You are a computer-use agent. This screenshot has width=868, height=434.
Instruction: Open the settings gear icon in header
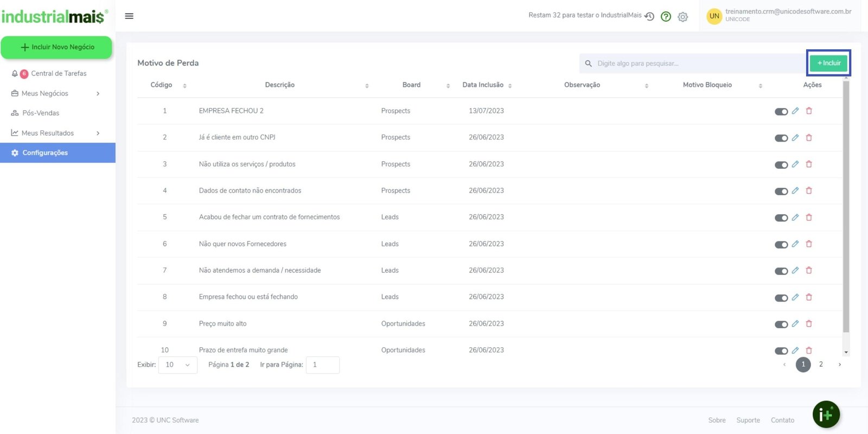pyautogui.click(x=682, y=17)
